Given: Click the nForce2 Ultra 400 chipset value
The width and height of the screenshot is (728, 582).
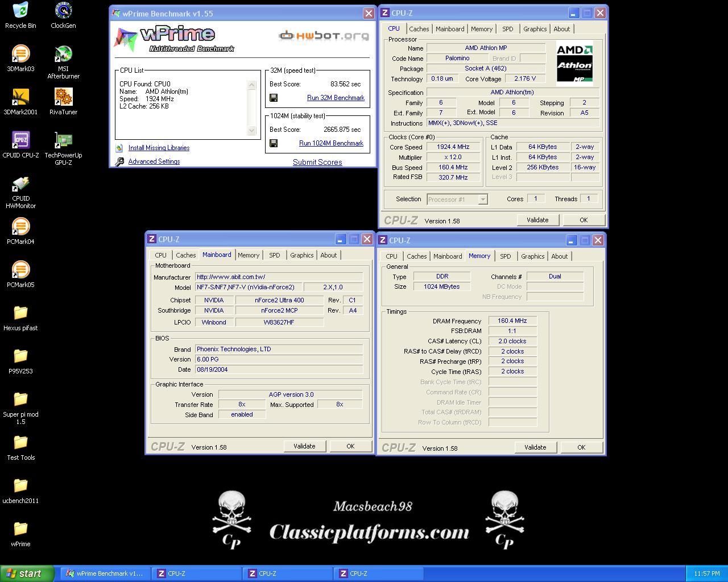Looking at the screenshot, I should tap(279, 300).
